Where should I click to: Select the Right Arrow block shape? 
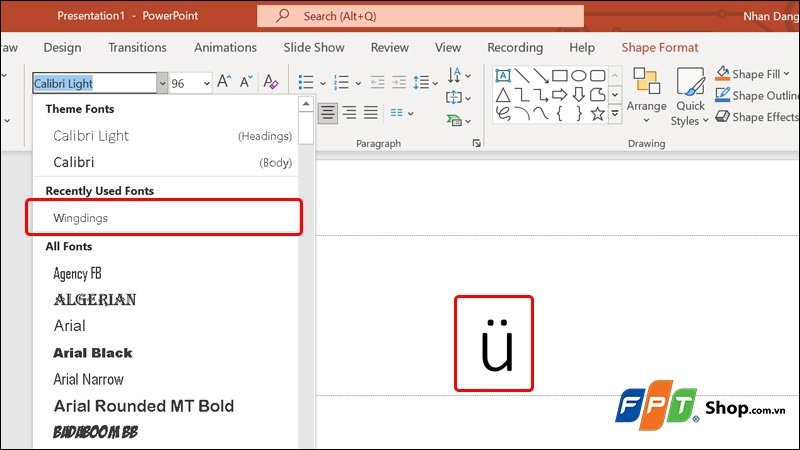pyautogui.click(x=560, y=95)
